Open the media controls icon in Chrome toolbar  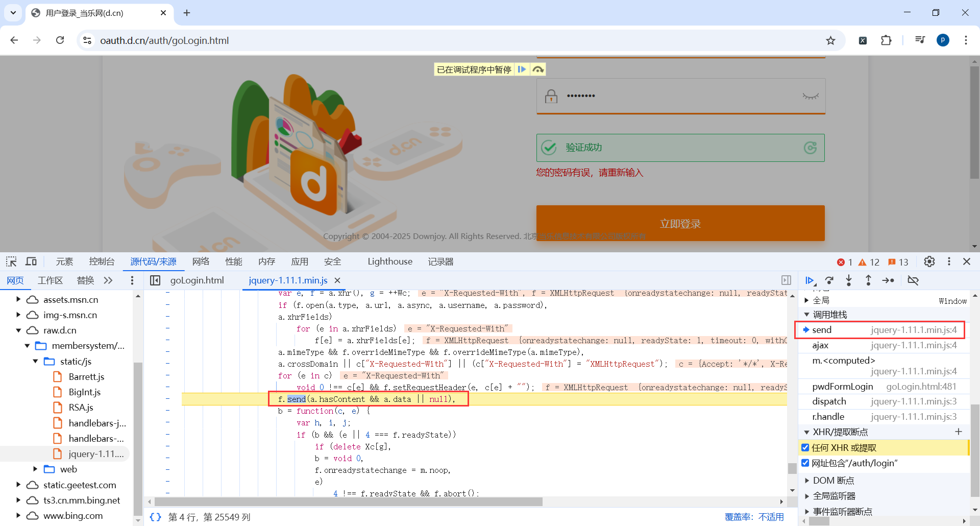[x=920, y=40]
